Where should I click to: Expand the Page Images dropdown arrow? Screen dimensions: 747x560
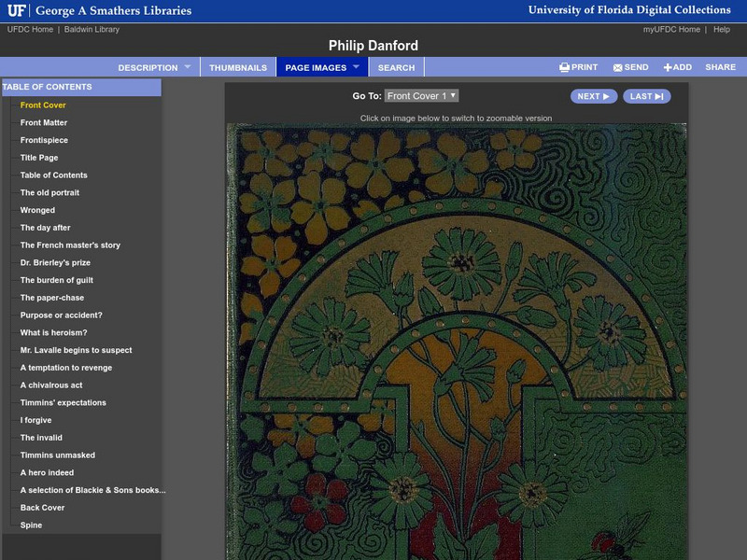[356, 67]
